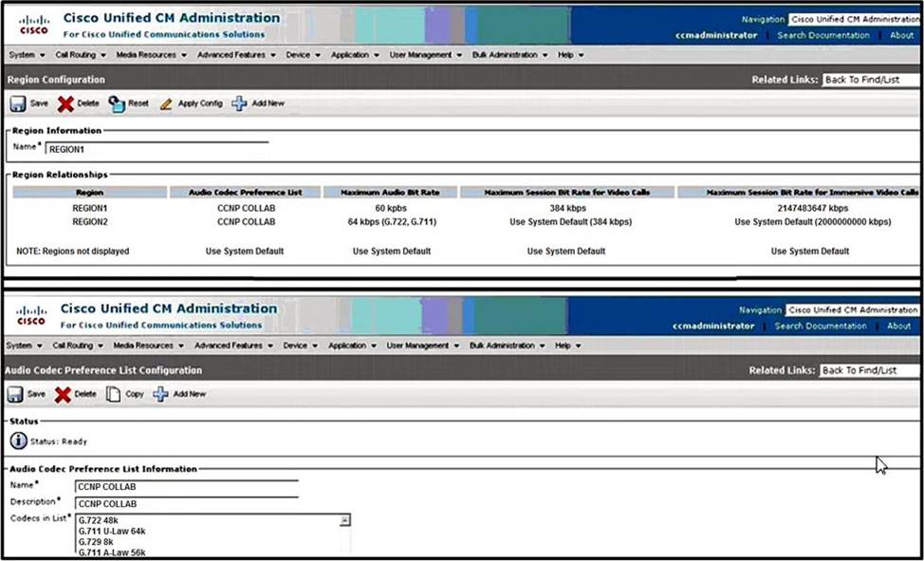Click Reset icon in Region Configuration toolbar
The width and height of the screenshot is (924, 561).
tap(117, 104)
